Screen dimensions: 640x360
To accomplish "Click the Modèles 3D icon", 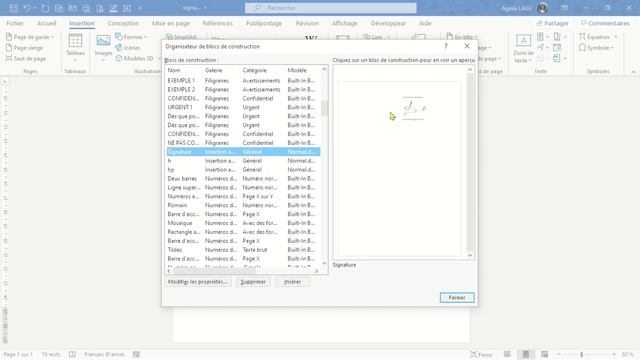I will (x=119, y=58).
